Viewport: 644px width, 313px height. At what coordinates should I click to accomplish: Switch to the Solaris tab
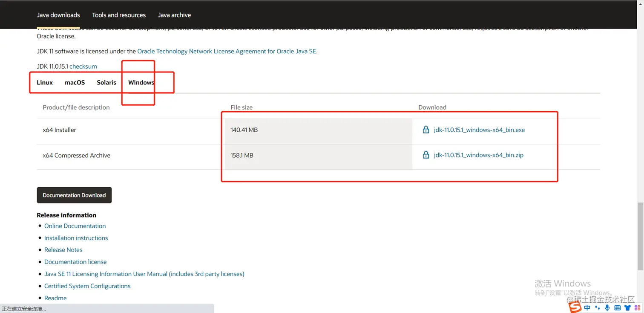106,82
